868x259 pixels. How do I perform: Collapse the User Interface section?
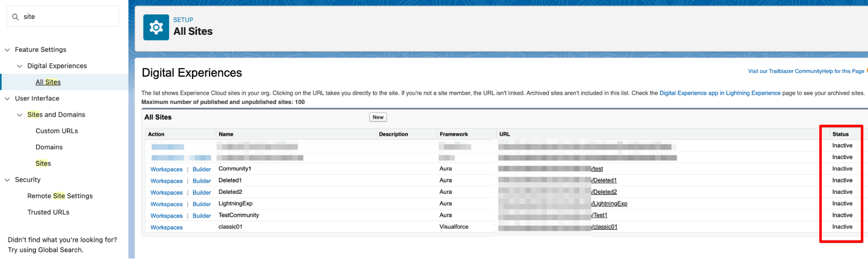tap(7, 99)
